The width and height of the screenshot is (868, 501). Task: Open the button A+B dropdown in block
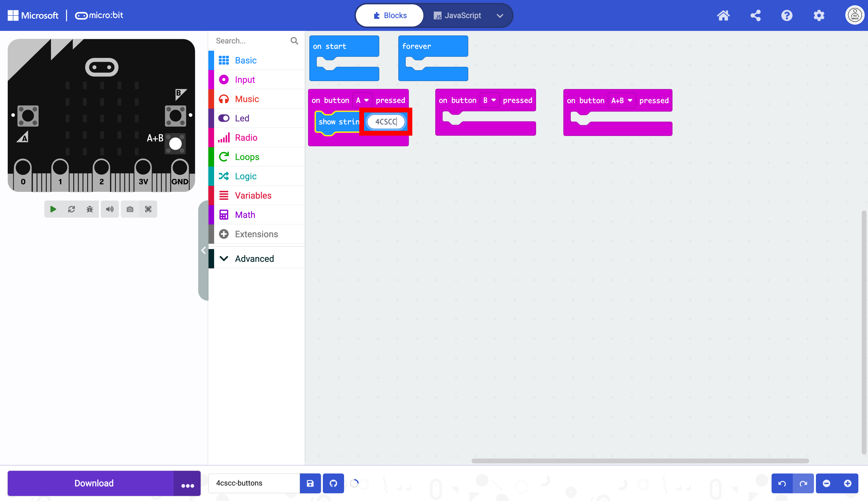click(x=622, y=100)
